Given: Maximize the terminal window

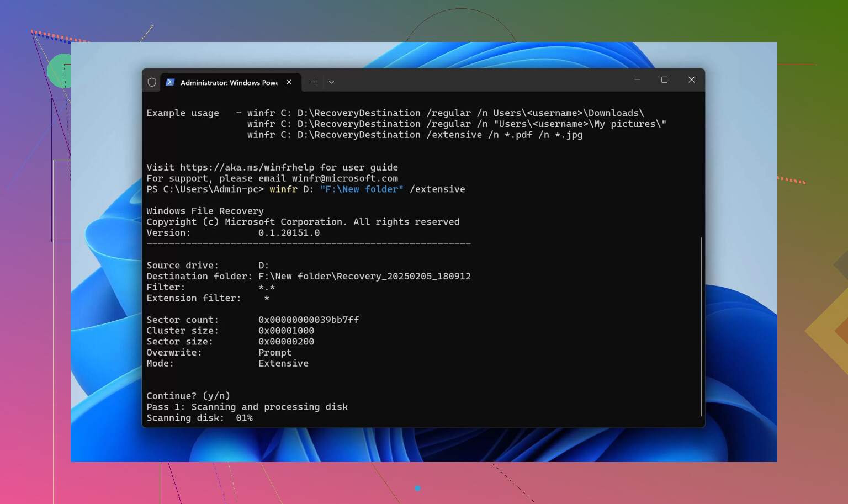Looking at the screenshot, I should [x=664, y=80].
